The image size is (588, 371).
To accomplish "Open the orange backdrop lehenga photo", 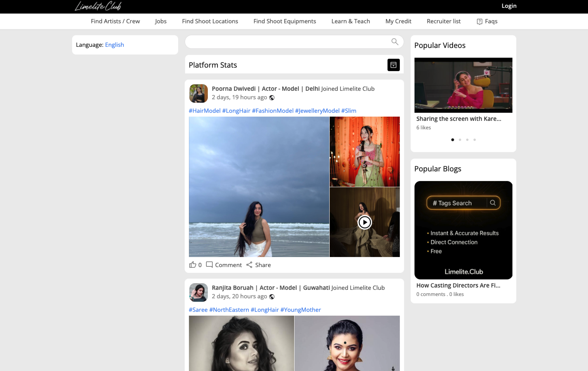I will point(365,152).
